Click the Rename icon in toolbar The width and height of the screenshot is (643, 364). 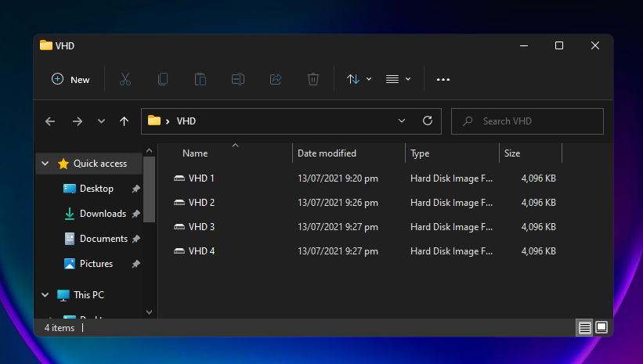tap(238, 79)
